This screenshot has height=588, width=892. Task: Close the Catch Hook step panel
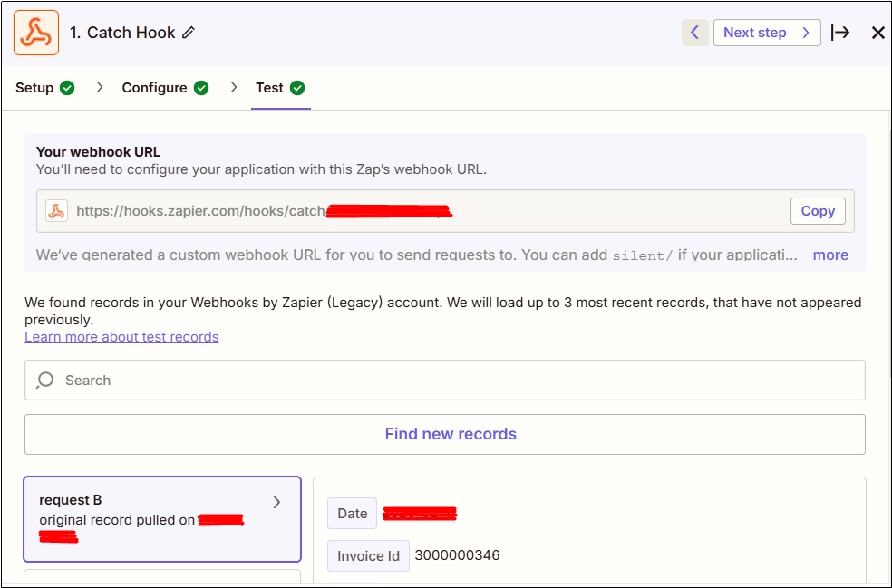[877, 33]
